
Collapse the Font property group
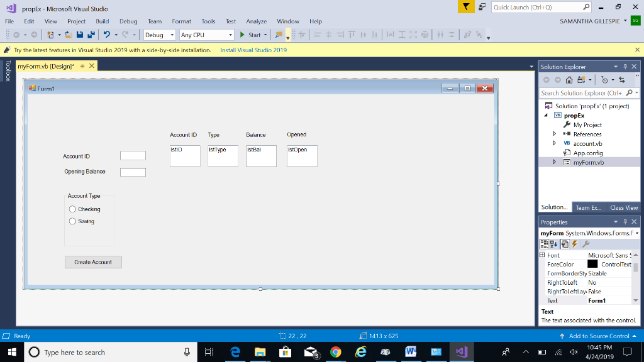pos(542,255)
